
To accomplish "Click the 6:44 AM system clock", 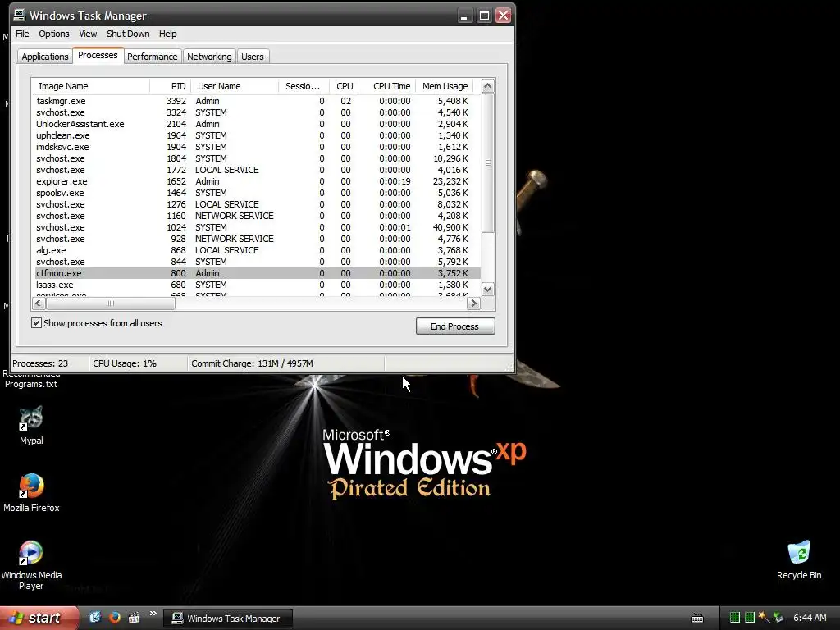I will (810, 618).
